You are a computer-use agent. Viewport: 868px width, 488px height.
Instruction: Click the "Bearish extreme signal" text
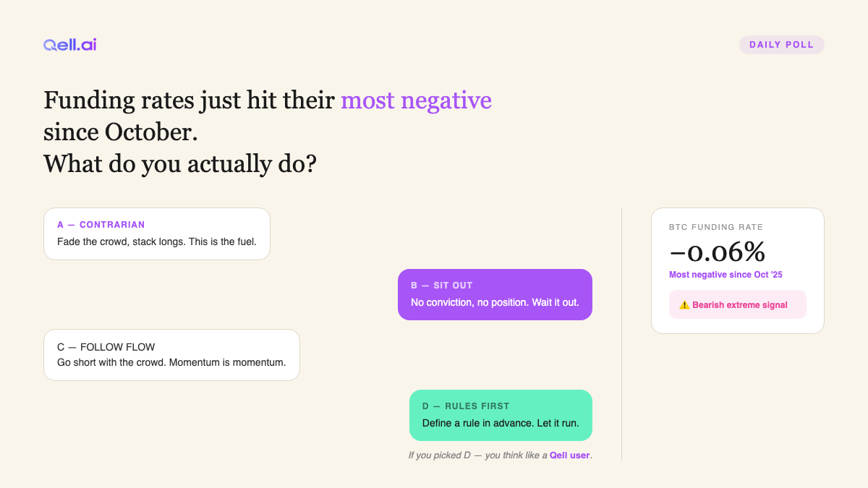(x=740, y=305)
